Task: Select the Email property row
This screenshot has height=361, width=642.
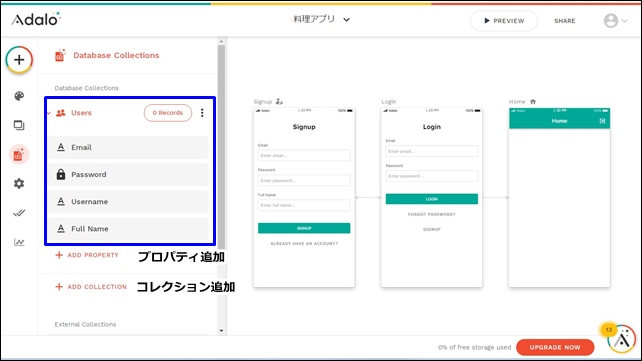Action: (128, 147)
